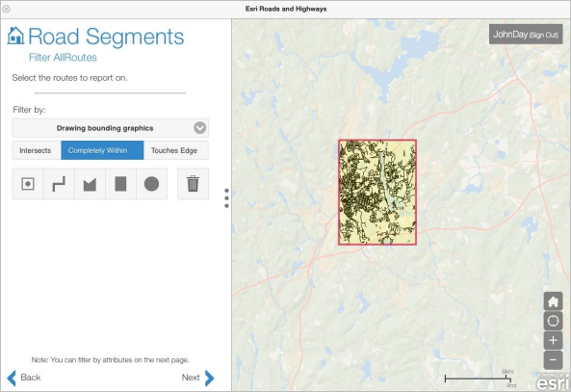Image resolution: width=571 pixels, height=392 pixels.
Task: Open the Drawing bounding graphics dropdown
Action: point(111,128)
